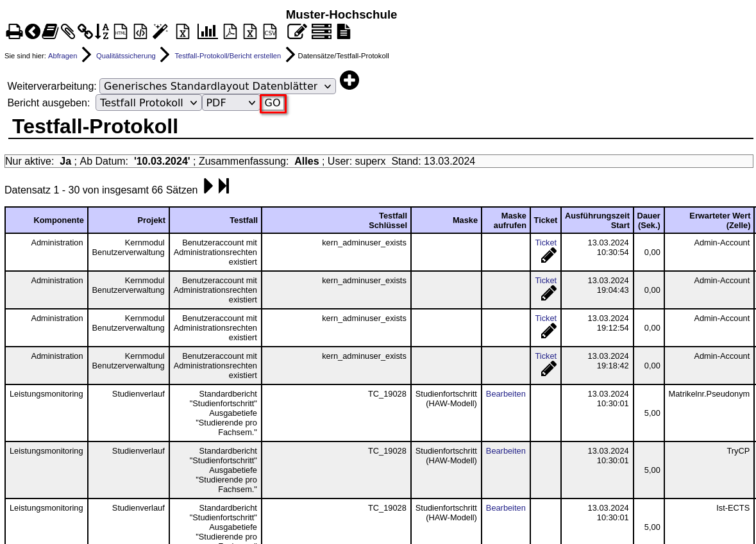Export as PDF via toolbar icon

(x=230, y=31)
